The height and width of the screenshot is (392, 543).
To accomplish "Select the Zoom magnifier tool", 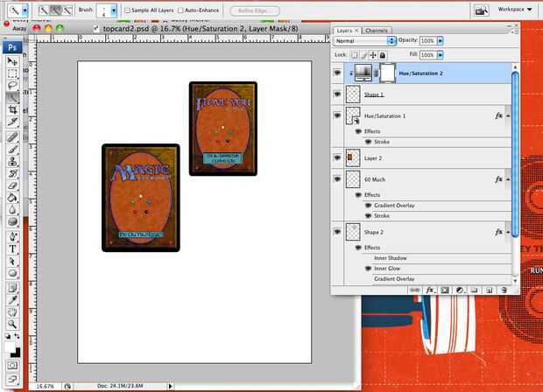I will tap(12, 322).
